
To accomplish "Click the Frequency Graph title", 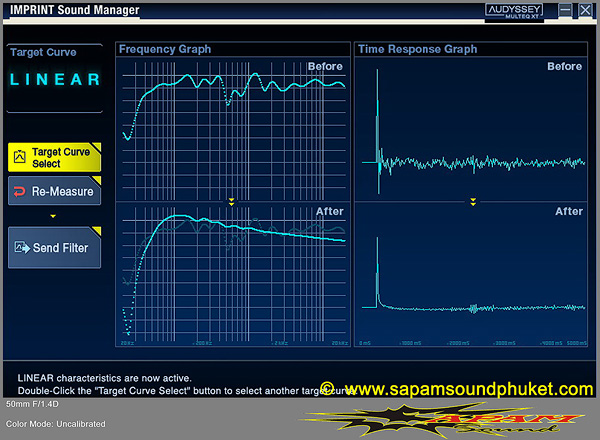I will click(x=165, y=49).
